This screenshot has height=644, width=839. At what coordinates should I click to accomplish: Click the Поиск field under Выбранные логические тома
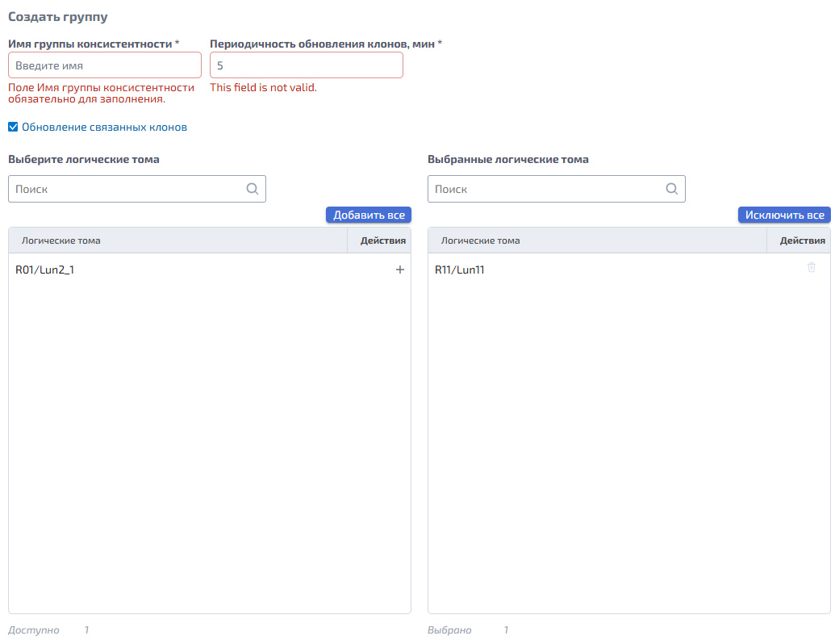557,189
